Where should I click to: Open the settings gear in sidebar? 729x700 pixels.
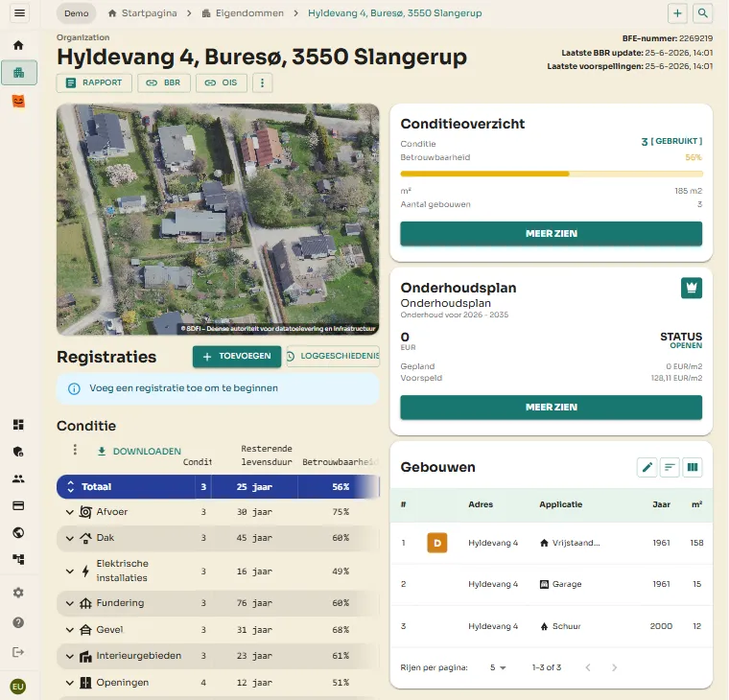pos(18,593)
